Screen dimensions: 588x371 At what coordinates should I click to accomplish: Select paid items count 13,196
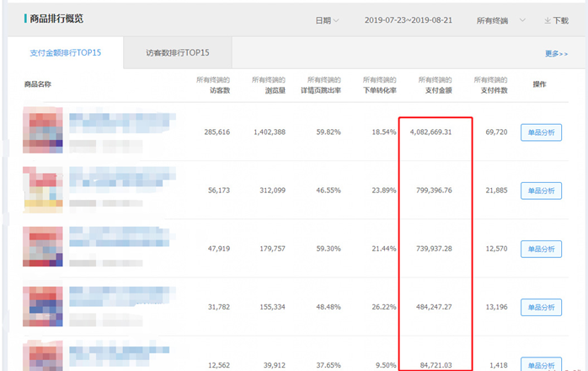click(496, 307)
